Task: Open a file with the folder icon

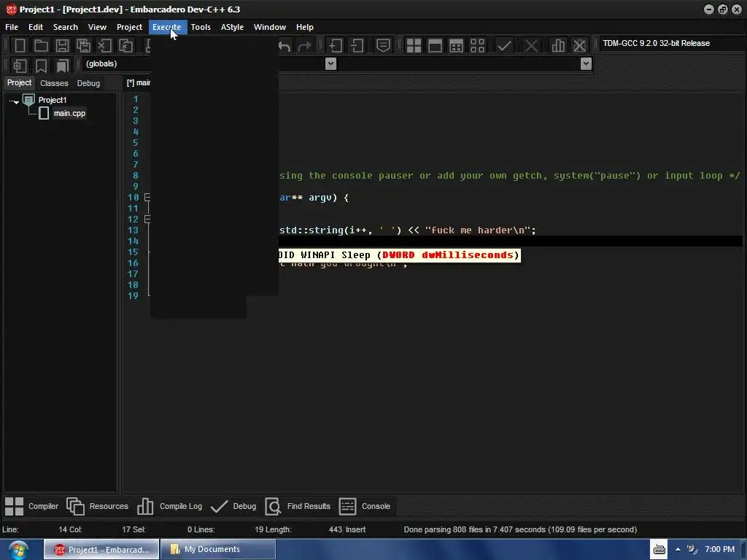Action: tap(41, 46)
